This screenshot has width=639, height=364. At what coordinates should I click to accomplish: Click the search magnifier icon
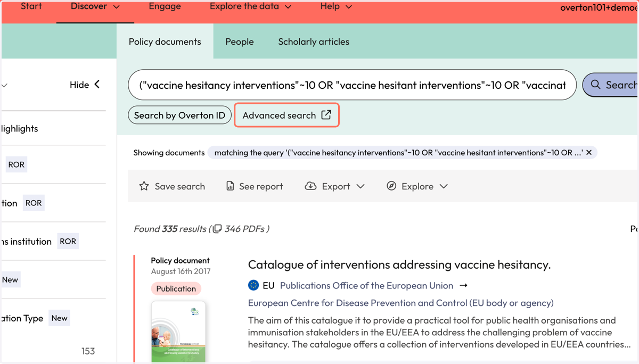click(x=595, y=85)
